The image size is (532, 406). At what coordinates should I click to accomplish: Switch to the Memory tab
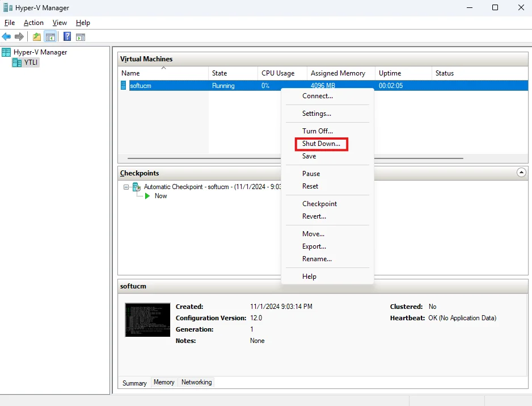point(164,382)
